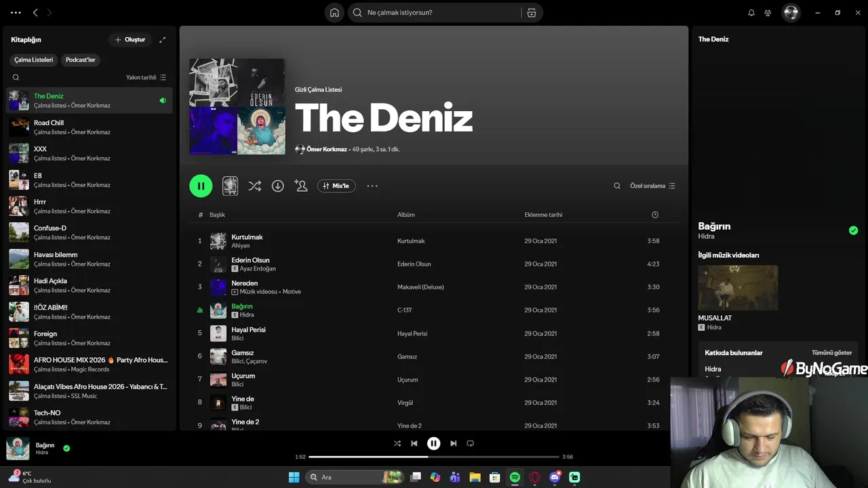Open the XXX playlist
The height and width of the screenshot is (488, 868).
[x=90, y=153]
